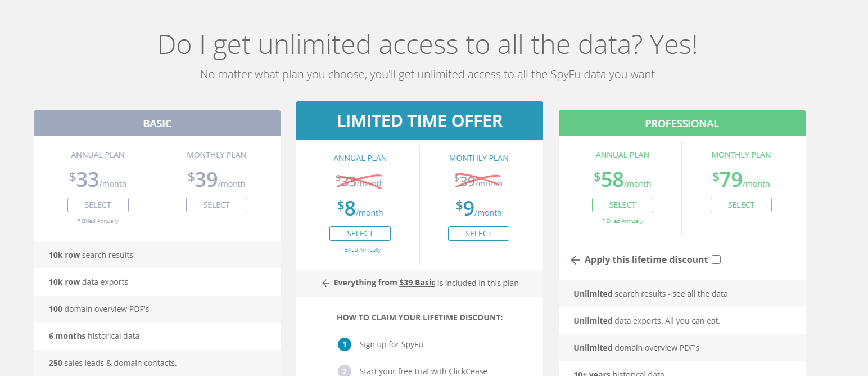Click the left arrow beside lifetime discount
This screenshot has height=376, width=868.
[575, 260]
